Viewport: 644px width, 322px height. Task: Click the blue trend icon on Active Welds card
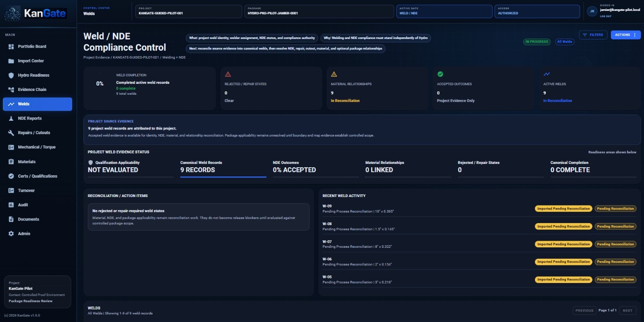pos(547,74)
